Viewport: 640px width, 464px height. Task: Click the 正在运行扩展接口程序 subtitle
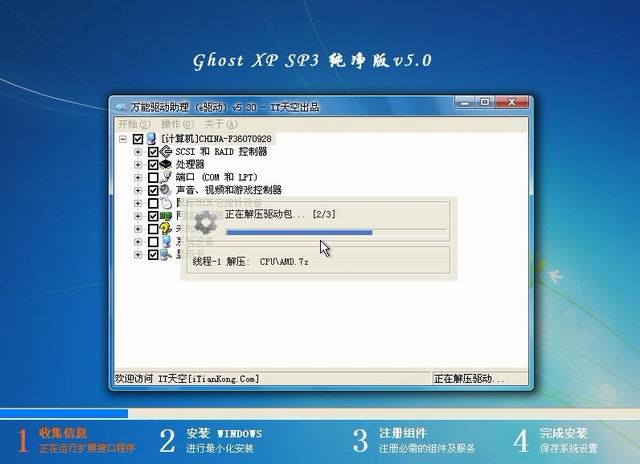click(x=87, y=448)
